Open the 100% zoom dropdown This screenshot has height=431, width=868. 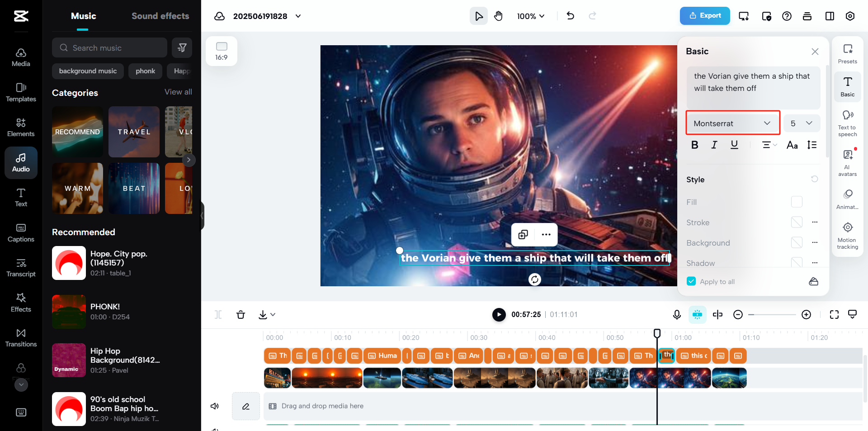pyautogui.click(x=531, y=16)
